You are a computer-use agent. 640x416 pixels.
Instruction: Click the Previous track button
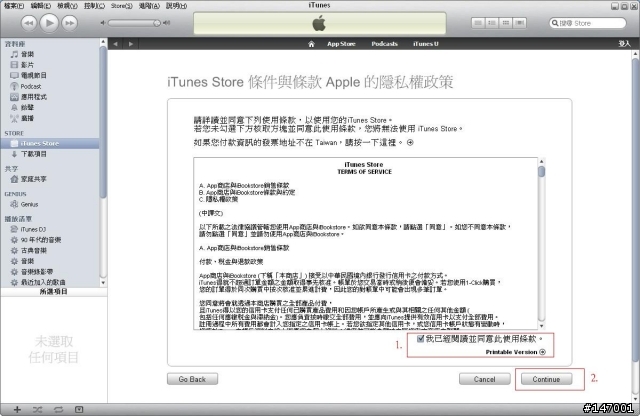29,23
